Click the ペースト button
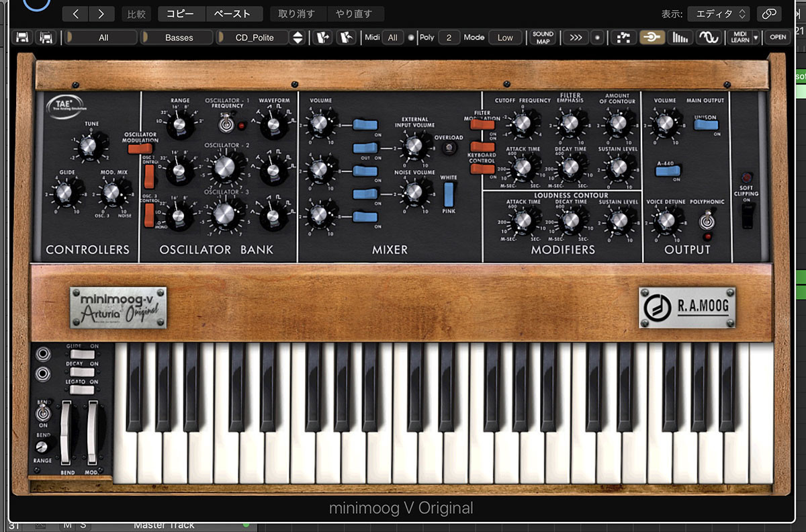Screen dimensions: 806x532 point(233,13)
